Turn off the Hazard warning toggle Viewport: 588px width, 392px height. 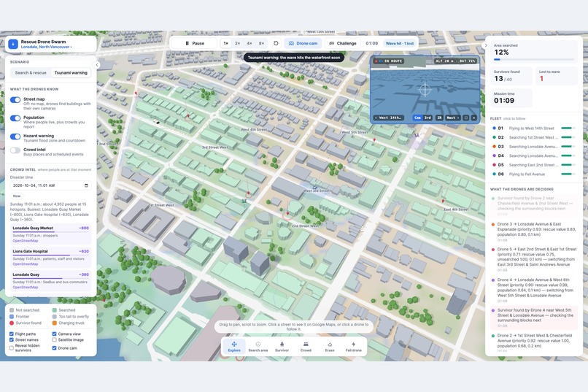tap(15, 137)
